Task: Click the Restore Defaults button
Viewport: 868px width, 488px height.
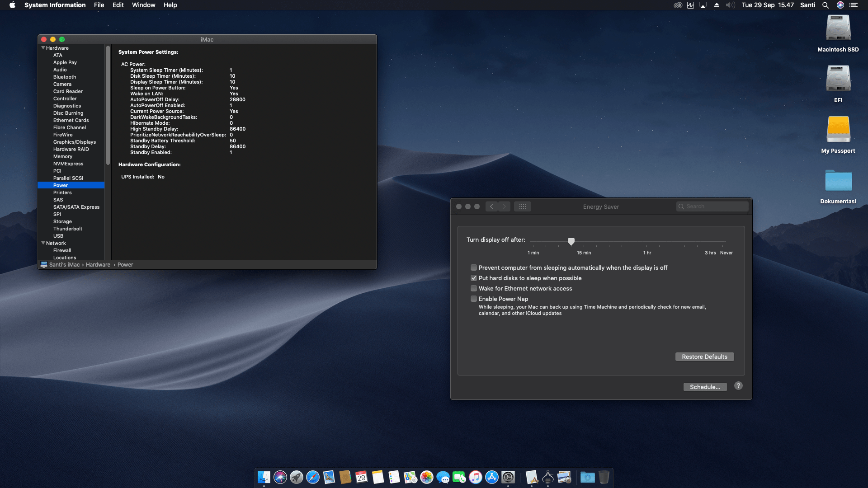Action: click(x=704, y=357)
